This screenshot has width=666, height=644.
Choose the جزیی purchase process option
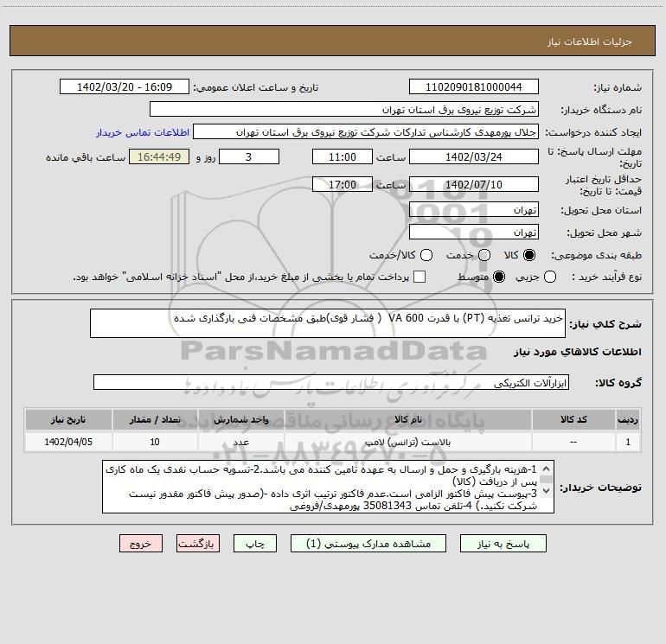[x=549, y=277]
